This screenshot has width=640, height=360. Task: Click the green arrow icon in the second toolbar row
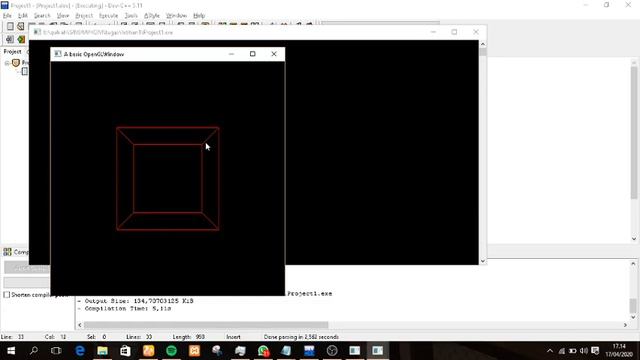(21, 39)
